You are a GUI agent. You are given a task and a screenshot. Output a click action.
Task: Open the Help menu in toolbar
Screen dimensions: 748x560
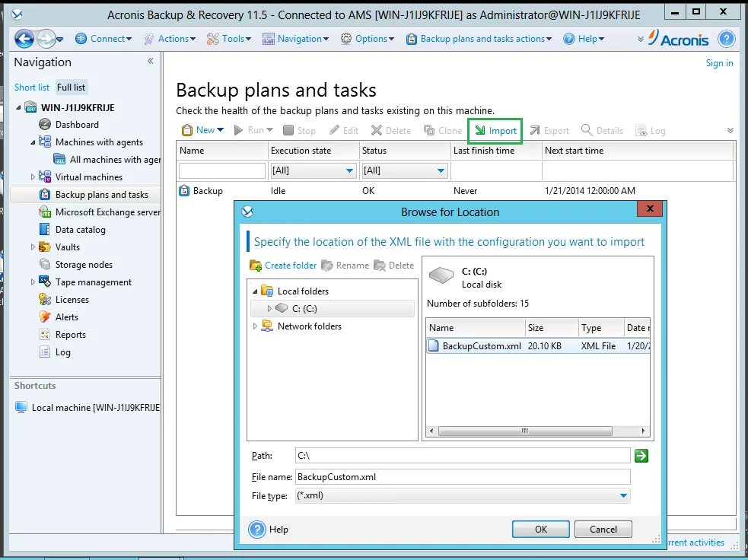pos(584,39)
